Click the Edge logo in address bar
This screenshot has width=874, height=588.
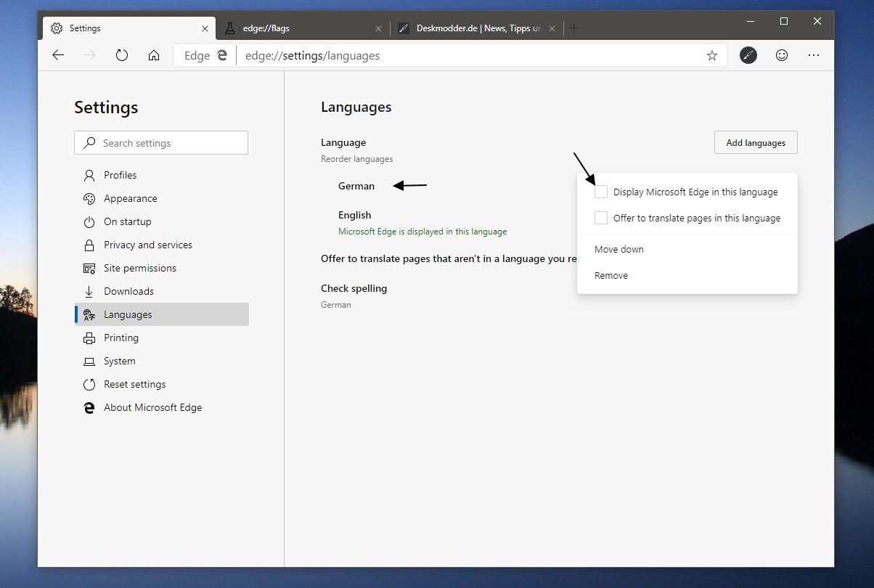222,55
